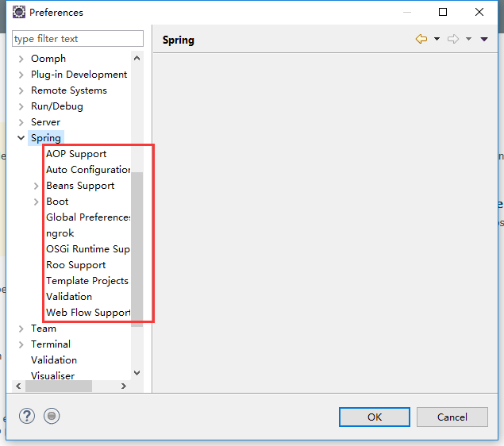Expand the Oomph tree node
This screenshot has height=446, width=504.
(21, 59)
